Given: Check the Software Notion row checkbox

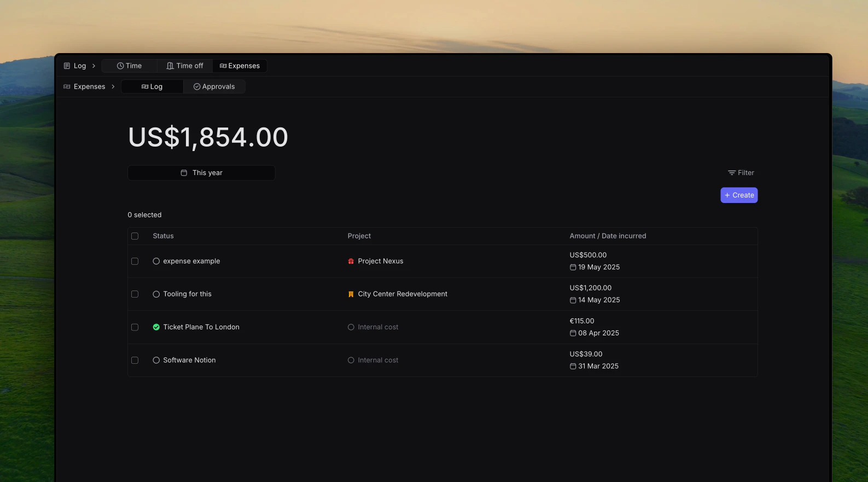Looking at the screenshot, I should [x=135, y=361].
